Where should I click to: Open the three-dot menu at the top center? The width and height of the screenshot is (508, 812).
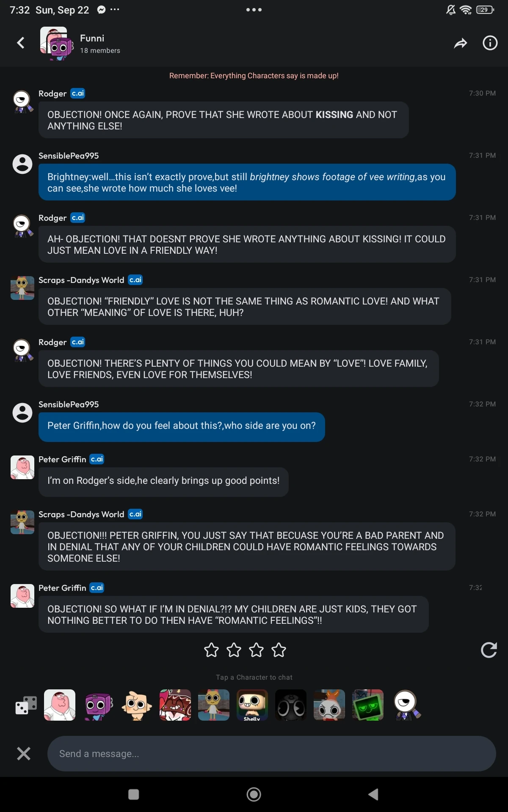(x=254, y=10)
